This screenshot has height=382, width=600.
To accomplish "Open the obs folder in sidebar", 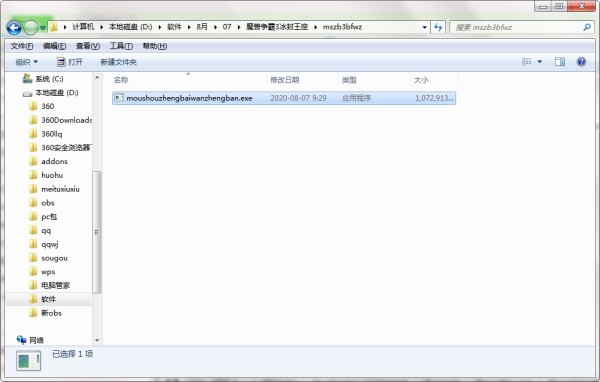I will coord(48,203).
